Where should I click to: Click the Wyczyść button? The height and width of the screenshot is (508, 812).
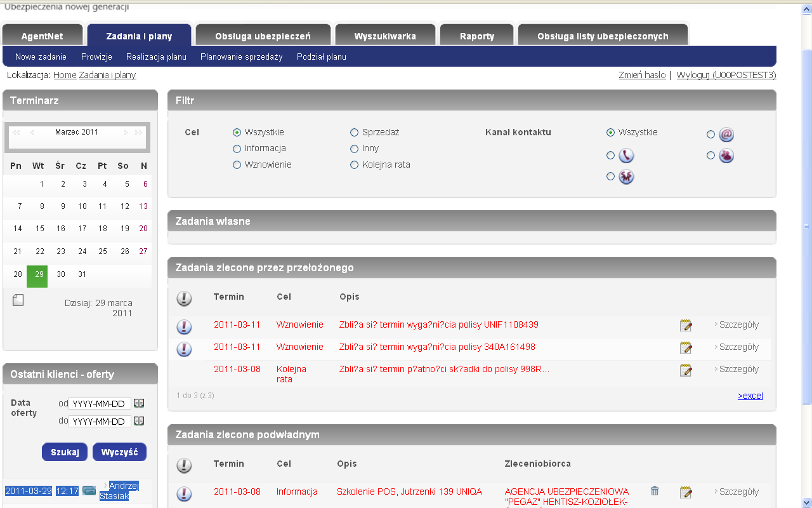[x=119, y=452]
